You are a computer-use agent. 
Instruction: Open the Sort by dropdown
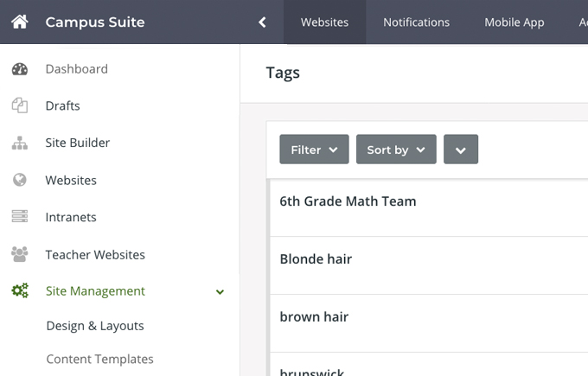pos(395,150)
